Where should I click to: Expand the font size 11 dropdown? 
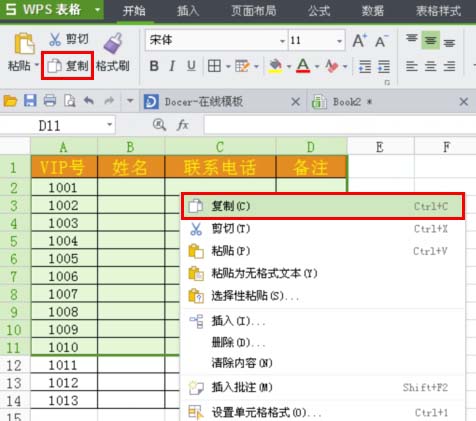point(339,41)
